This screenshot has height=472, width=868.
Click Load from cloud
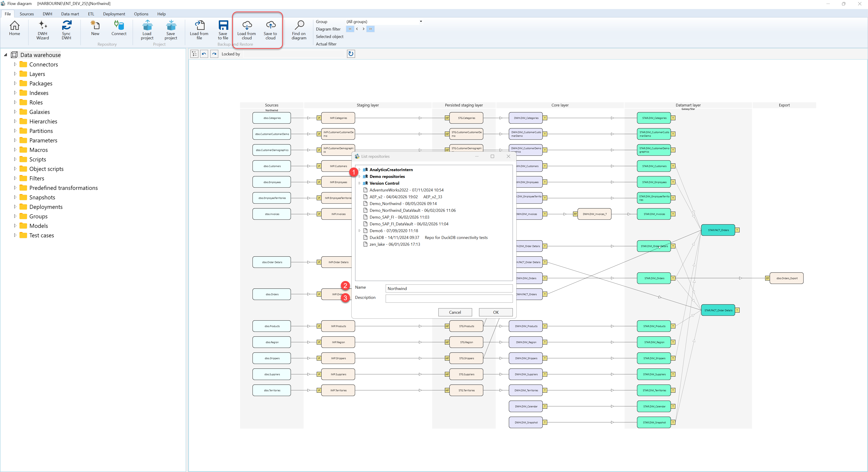[x=247, y=30]
